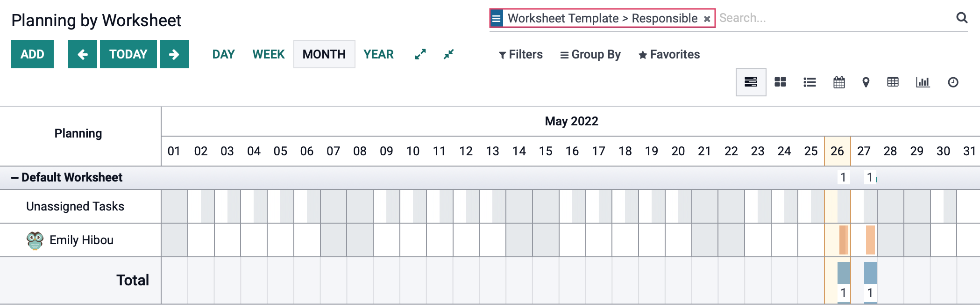
Task: Open the Activity clock view icon
Action: 953,82
